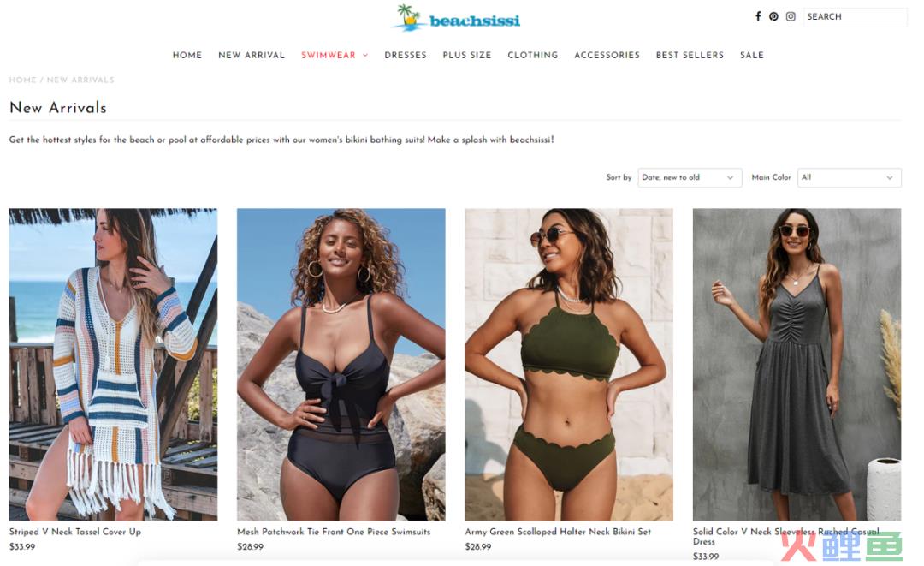This screenshot has height=566, width=924.
Task: Open the Pinterest social icon
Action: pos(773,16)
